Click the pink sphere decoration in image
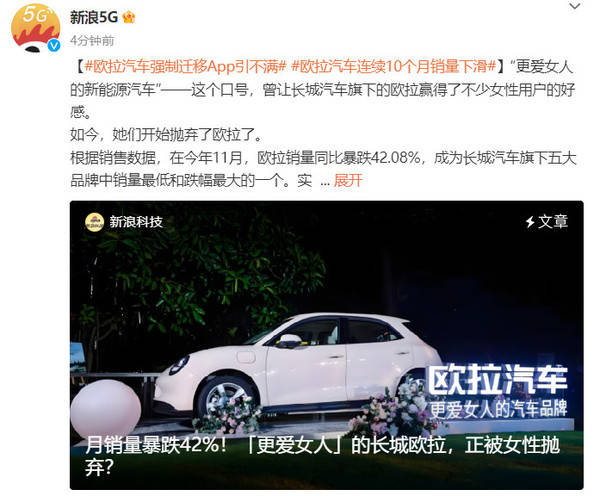The width and height of the screenshot is (600, 496). (x=106, y=410)
